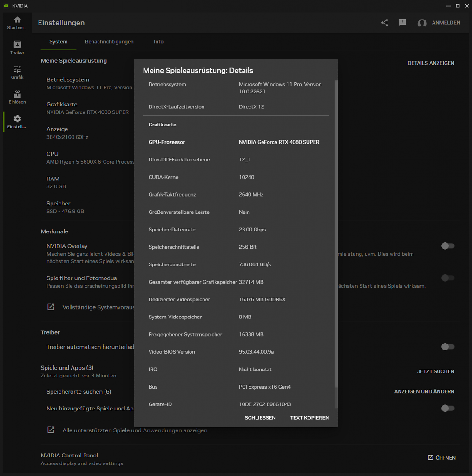Click the Speicherorte suchen (6) row

79,391
